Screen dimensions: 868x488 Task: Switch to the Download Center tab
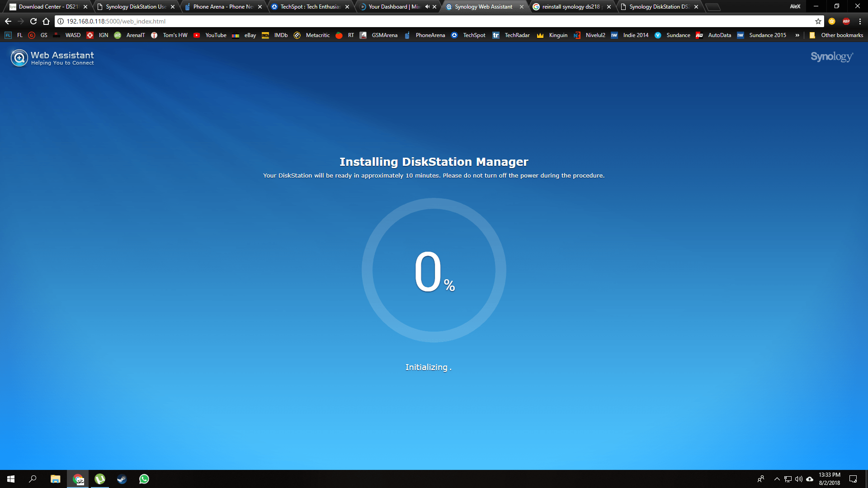click(x=44, y=7)
